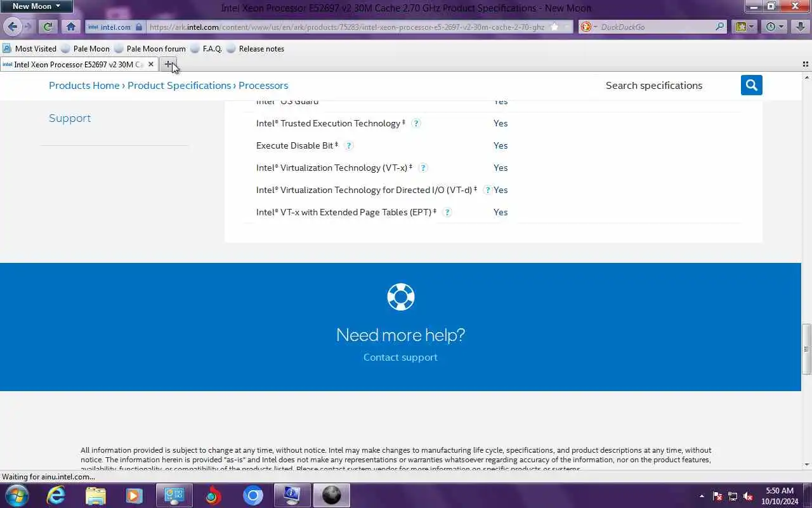Viewport: 812px width, 508px height.
Task: Click the intel.com site identity badge
Action: click(x=115, y=27)
